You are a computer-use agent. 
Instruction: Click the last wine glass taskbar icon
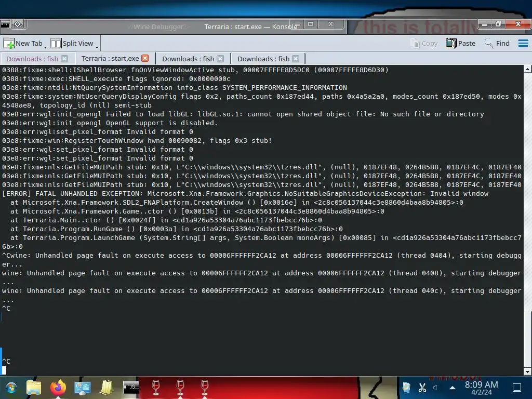pos(205,387)
